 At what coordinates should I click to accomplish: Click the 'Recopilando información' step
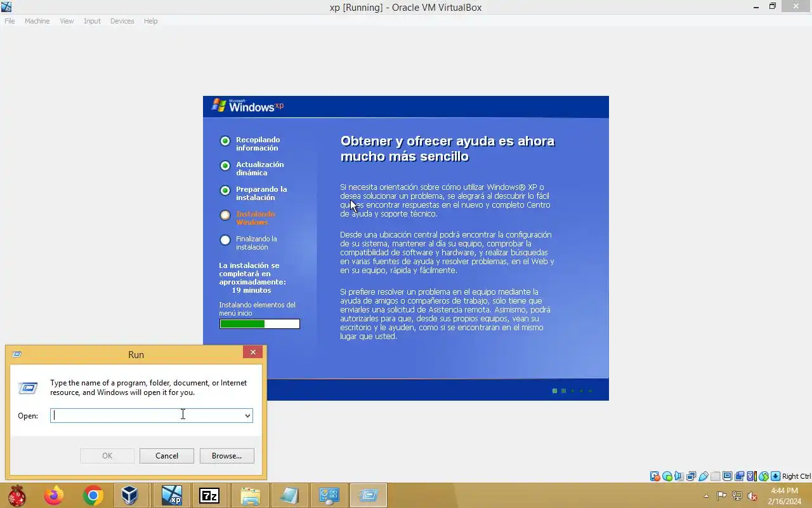pos(258,144)
